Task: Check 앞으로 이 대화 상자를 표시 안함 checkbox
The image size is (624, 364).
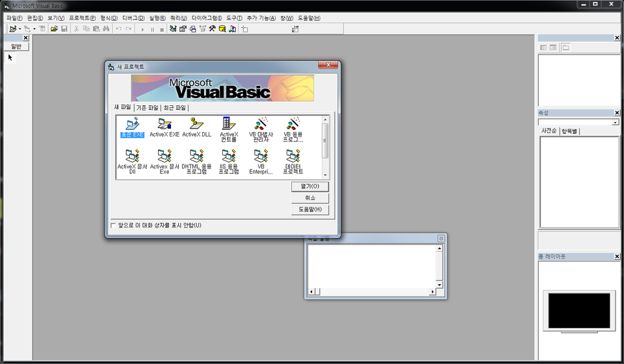Action: click(113, 226)
